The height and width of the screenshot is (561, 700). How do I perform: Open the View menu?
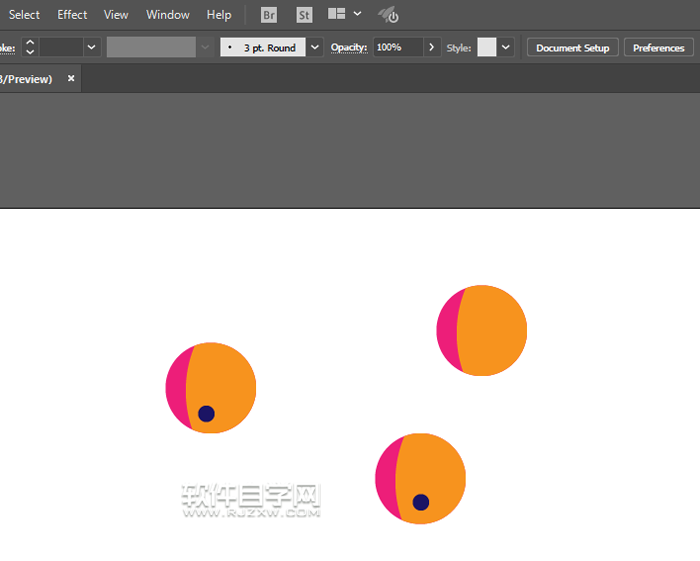(x=116, y=15)
